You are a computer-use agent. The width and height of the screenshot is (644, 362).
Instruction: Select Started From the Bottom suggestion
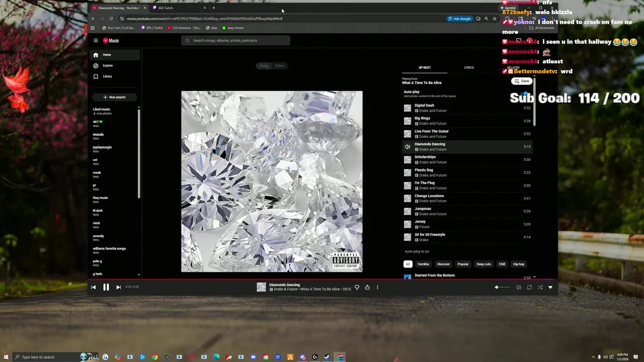coord(467,276)
